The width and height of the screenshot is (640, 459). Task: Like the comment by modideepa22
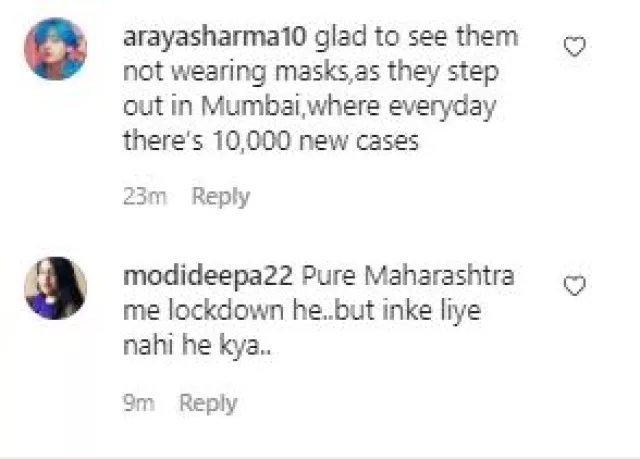click(x=575, y=286)
